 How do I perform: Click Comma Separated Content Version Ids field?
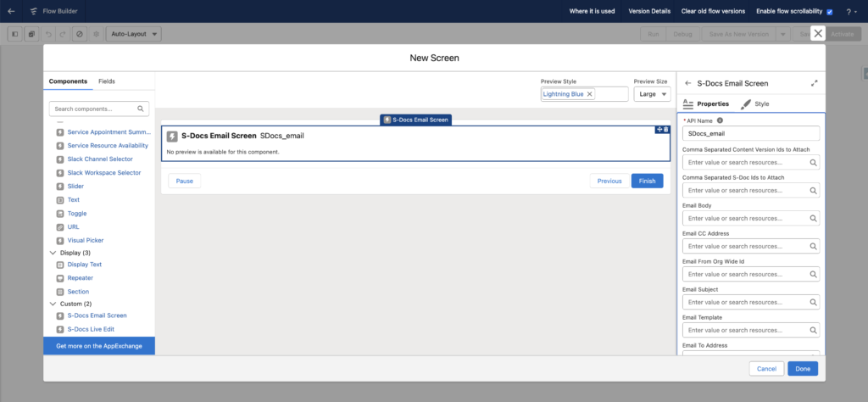point(751,162)
